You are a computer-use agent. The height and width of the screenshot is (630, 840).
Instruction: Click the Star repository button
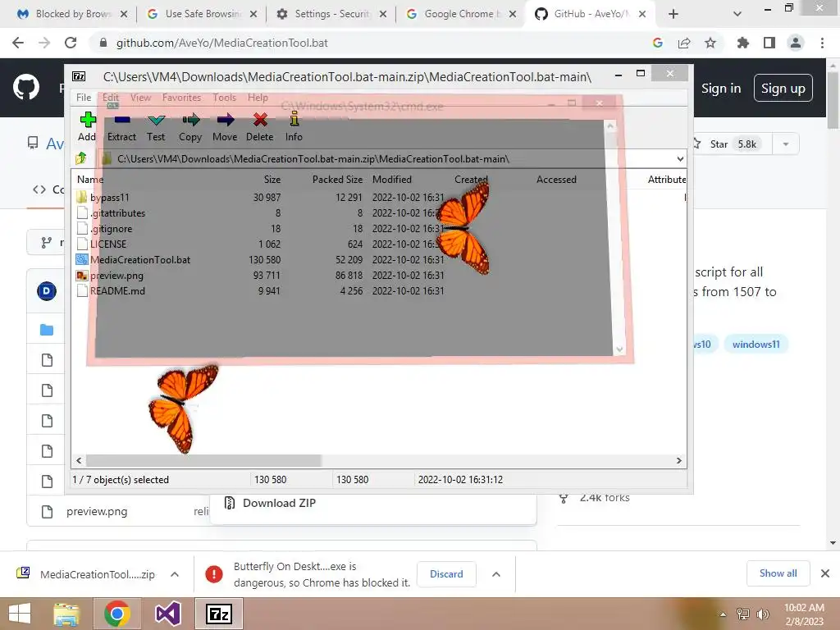pyautogui.click(x=733, y=144)
